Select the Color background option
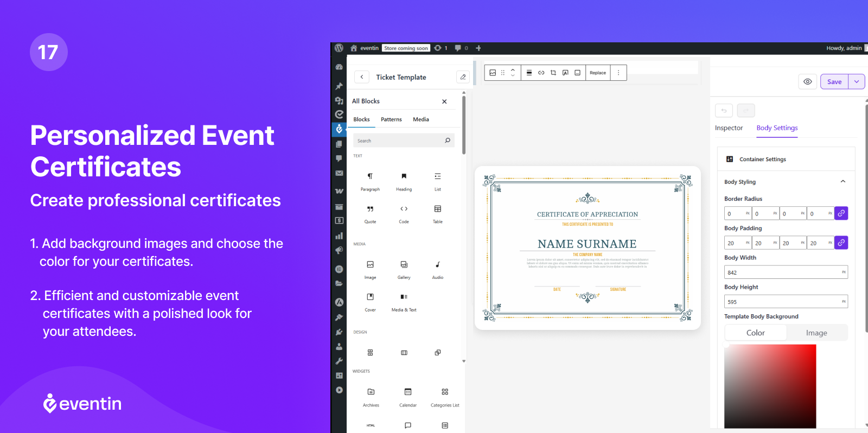This screenshot has width=868, height=433. pos(756,333)
